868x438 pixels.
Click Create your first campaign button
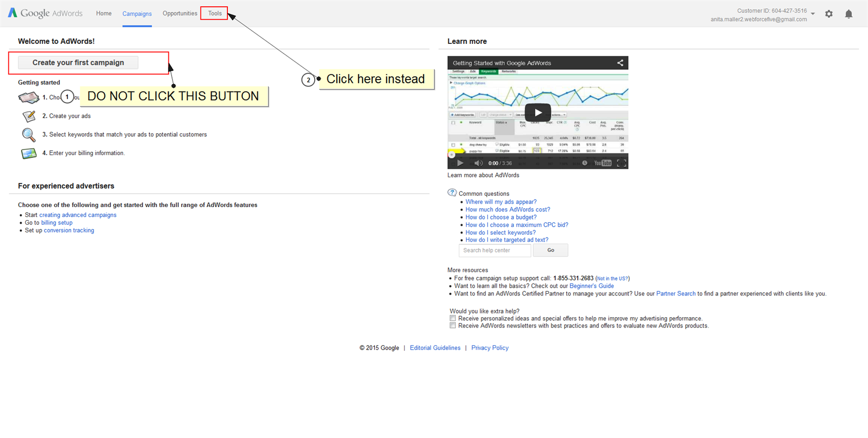[x=78, y=62]
